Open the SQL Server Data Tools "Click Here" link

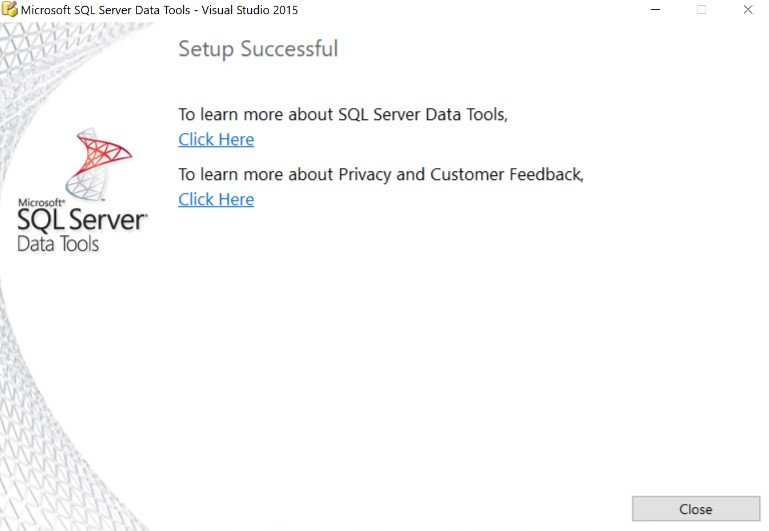click(x=216, y=139)
